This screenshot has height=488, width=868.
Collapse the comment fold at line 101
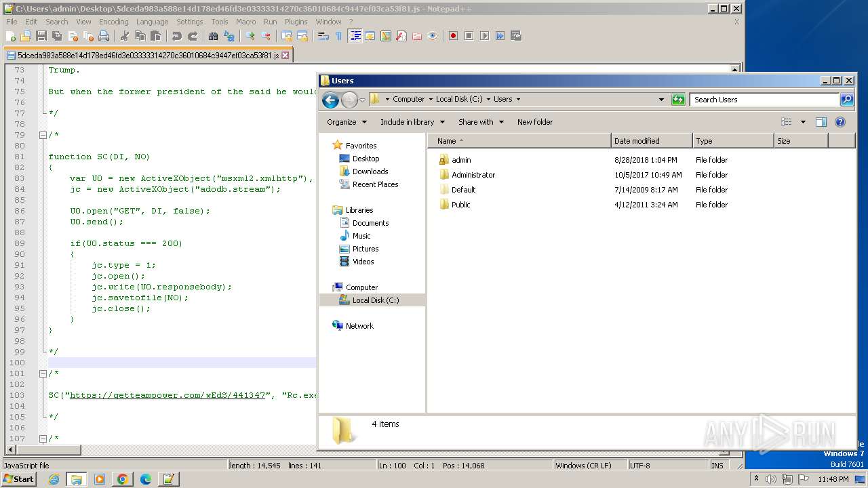[x=43, y=373]
